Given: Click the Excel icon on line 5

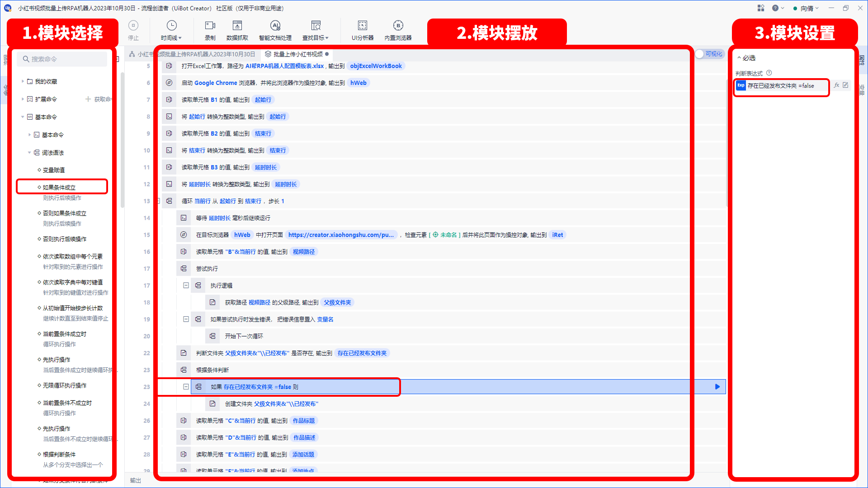Looking at the screenshot, I should [x=169, y=66].
